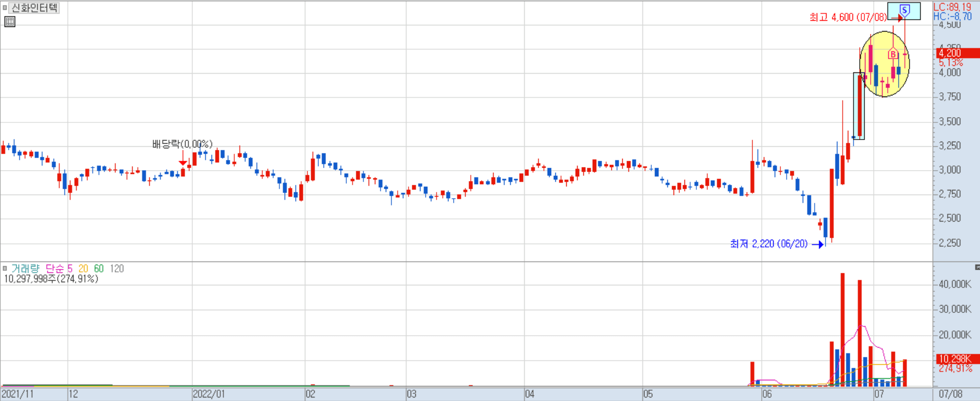
Task: Click the 2,250 price axis label
Action: point(950,243)
